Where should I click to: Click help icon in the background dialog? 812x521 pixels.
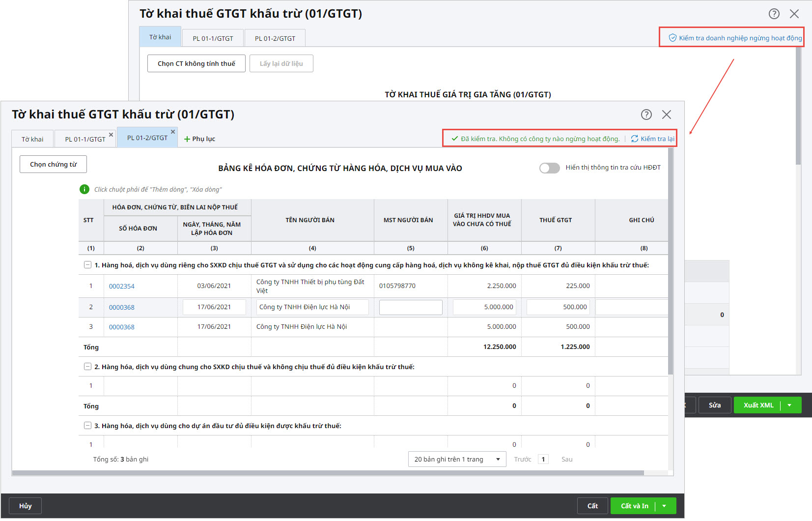[774, 14]
